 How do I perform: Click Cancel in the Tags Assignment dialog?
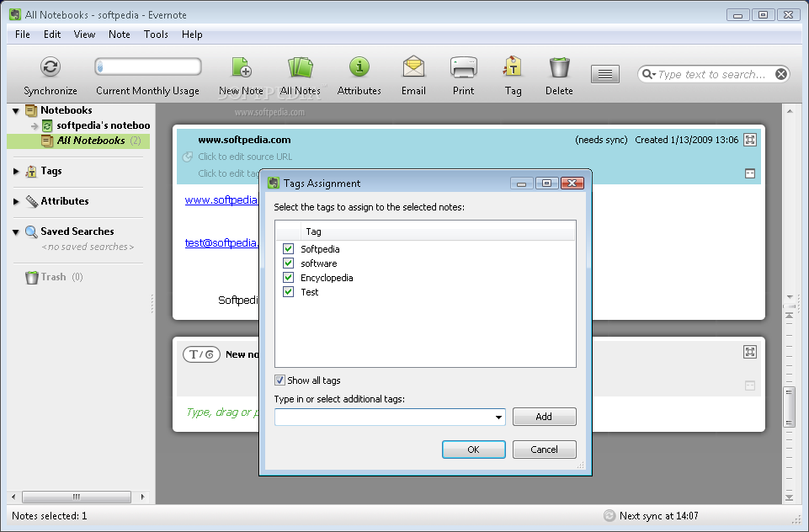click(545, 450)
